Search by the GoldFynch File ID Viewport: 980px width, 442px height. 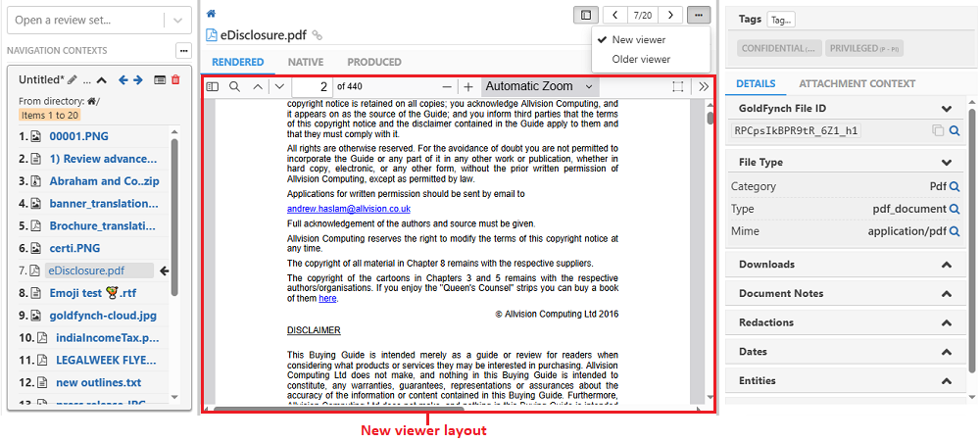955,130
